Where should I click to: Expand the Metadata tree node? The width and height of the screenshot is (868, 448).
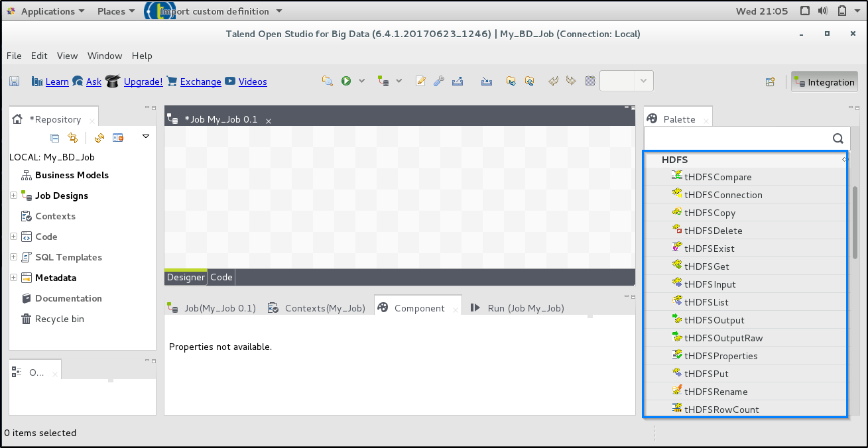click(13, 278)
